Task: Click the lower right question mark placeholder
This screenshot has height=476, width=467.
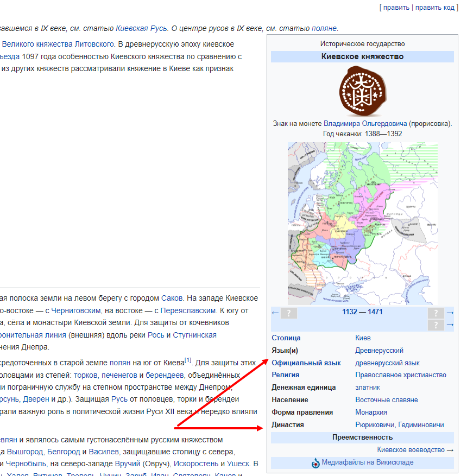Action: click(436, 325)
